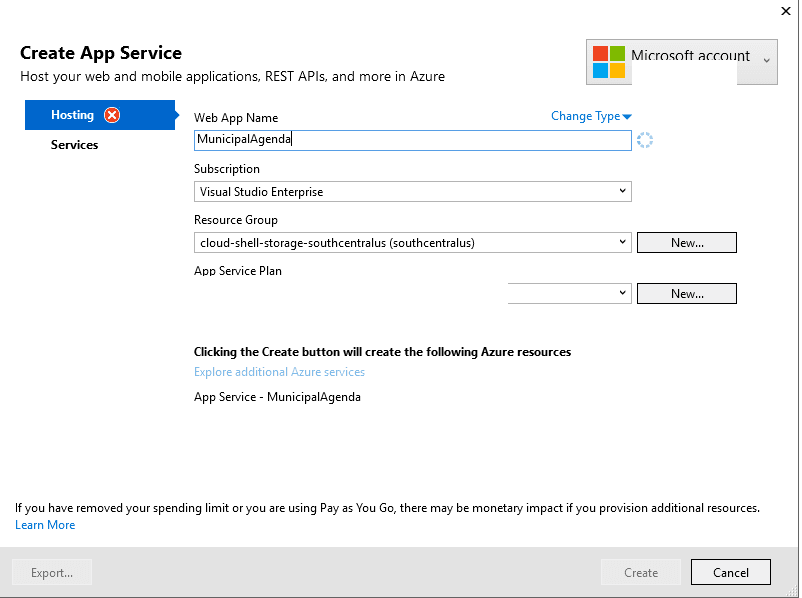Image resolution: width=802 pixels, height=598 pixels.
Task: Click New... button for Resource Group
Action: 686,242
